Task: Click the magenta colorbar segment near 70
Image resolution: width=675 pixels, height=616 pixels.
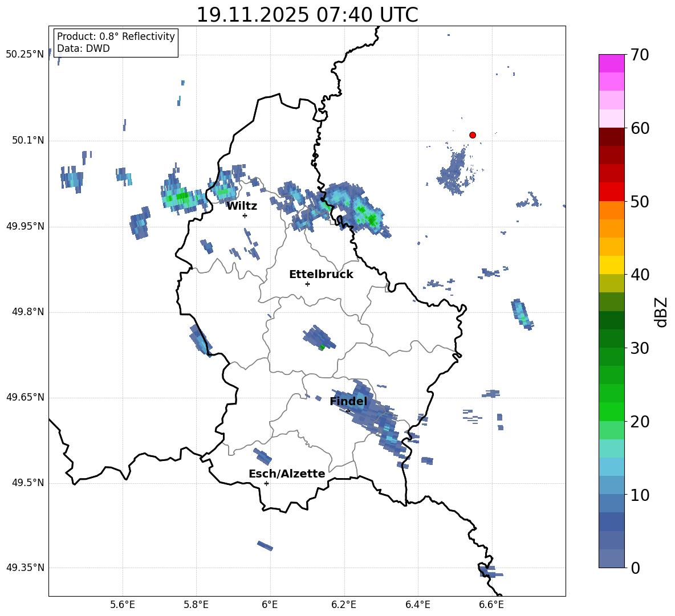Action: click(x=611, y=63)
